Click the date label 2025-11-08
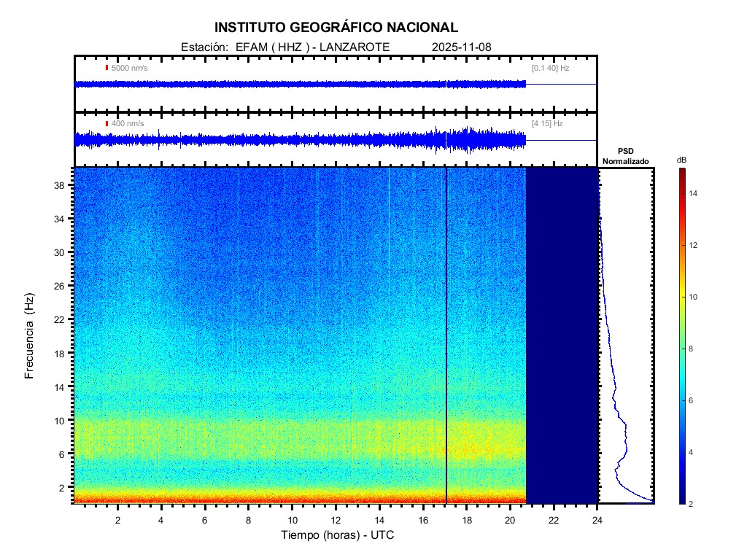Screen dimensions: 747x560 (x=462, y=47)
